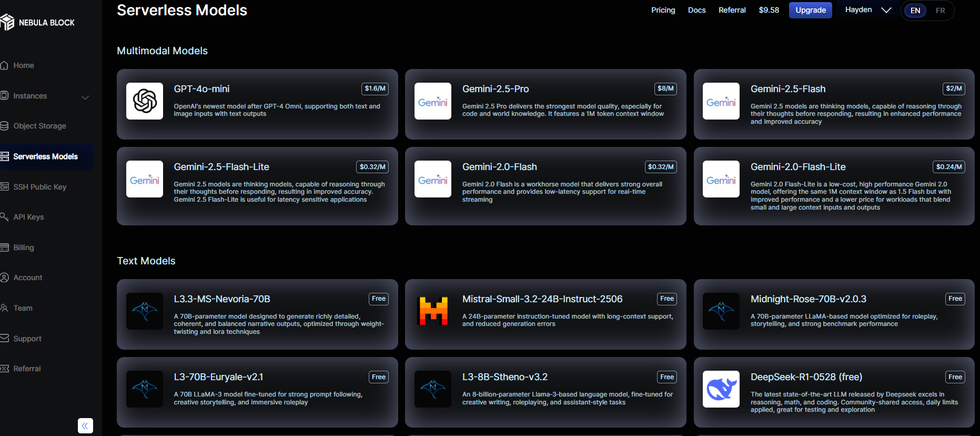This screenshot has width=980, height=436.
Task: Open the Gemini-2.5-Pro model title
Action: pyautogui.click(x=496, y=89)
